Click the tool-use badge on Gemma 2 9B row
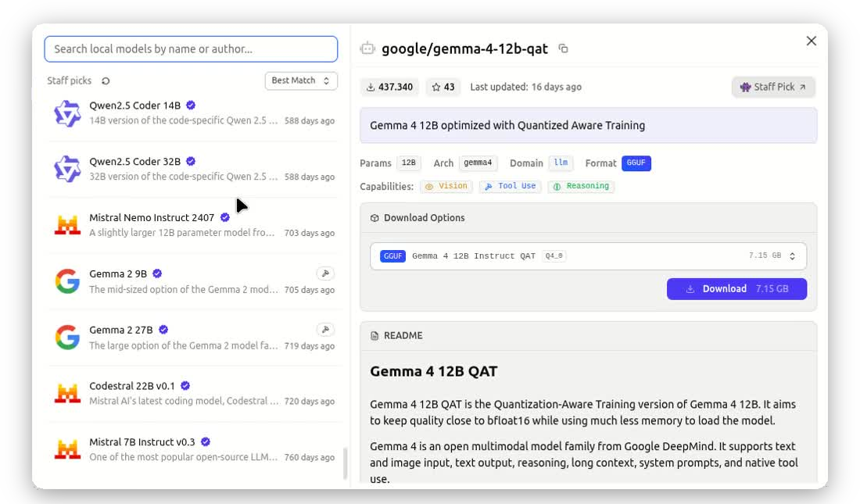Viewport: 860px width, 504px height. click(325, 273)
